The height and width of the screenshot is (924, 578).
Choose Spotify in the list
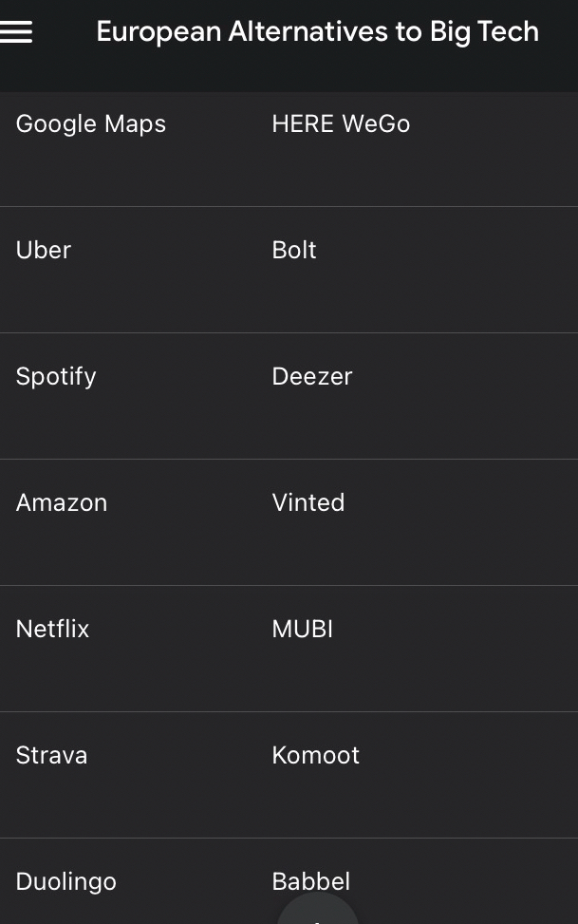[56, 377]
